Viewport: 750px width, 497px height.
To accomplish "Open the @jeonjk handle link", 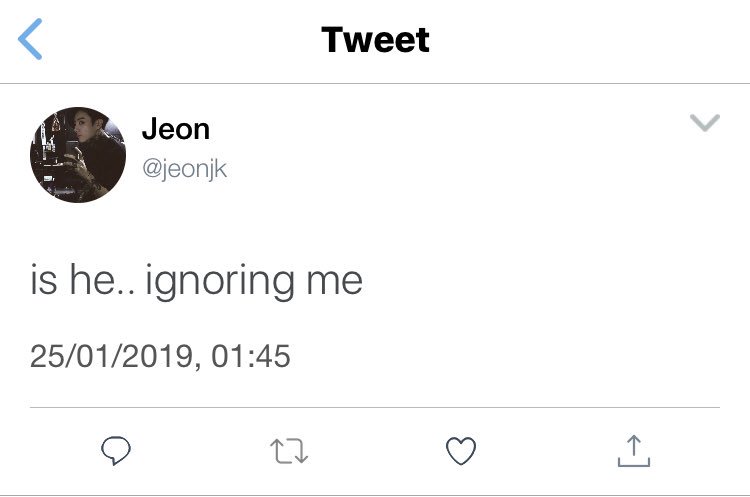I will pos(185,169).
